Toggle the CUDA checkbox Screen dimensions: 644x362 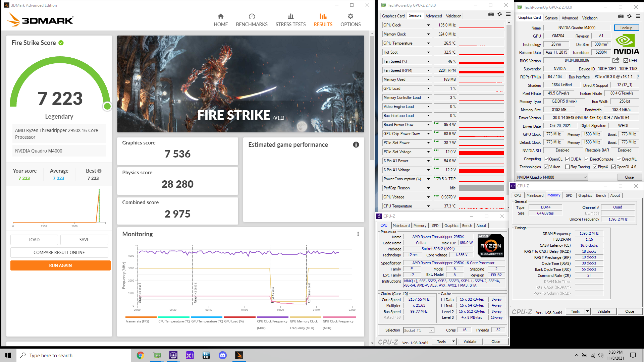click(568, 159)
